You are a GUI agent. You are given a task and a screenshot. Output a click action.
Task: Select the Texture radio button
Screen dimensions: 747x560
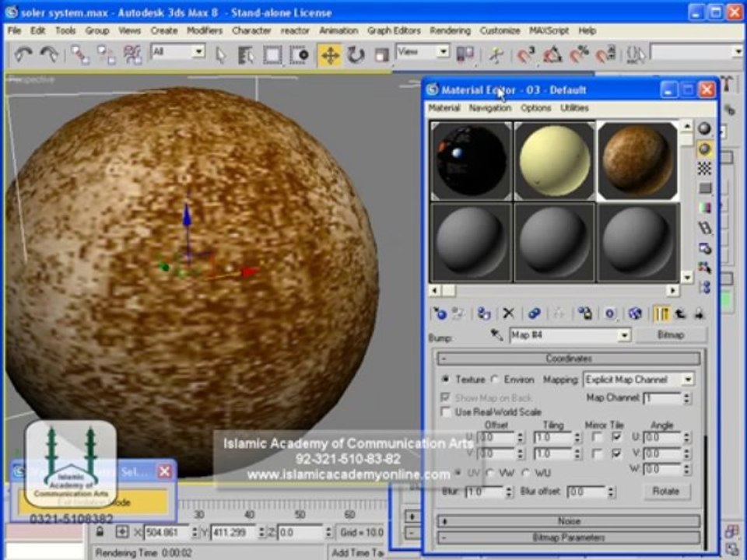pos(445,379)
